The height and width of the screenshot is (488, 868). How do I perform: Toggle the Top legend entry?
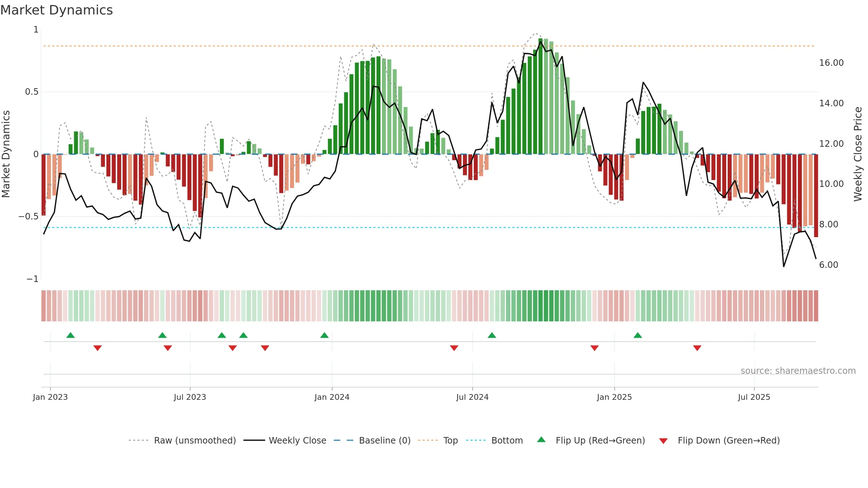[438, 440]
